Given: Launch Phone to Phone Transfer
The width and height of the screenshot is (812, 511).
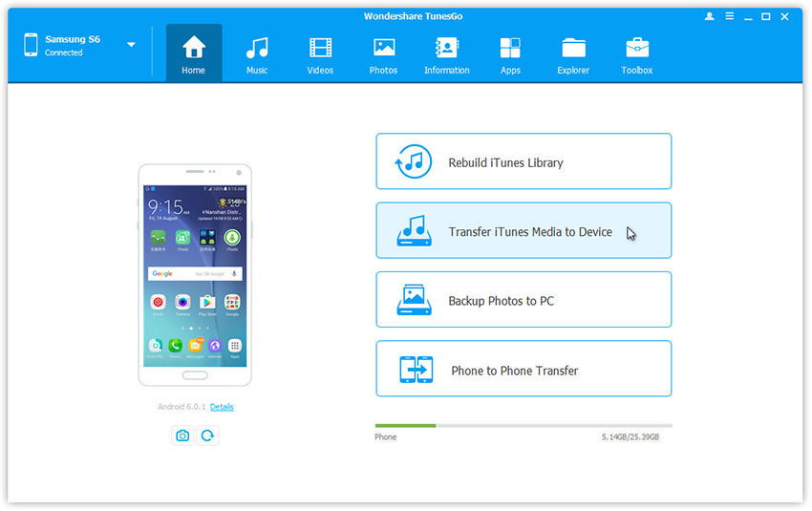Looking at the screenshot, I should coord(524,370).
